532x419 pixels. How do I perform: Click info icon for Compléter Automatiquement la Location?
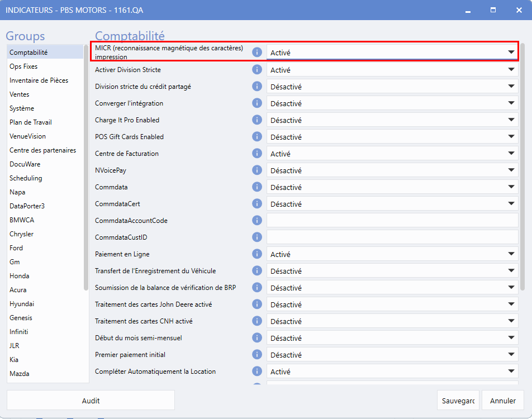(257, 372)
